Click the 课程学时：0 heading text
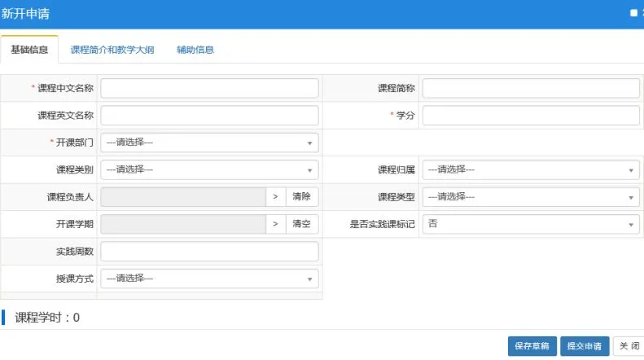Viewport: 644px width, 360px height. [x=47, y=318]
